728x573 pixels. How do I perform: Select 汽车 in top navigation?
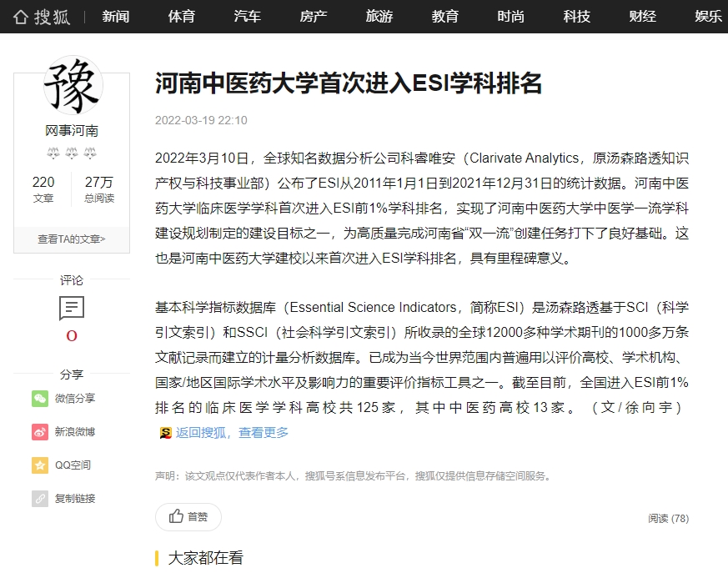pos(247,17)
